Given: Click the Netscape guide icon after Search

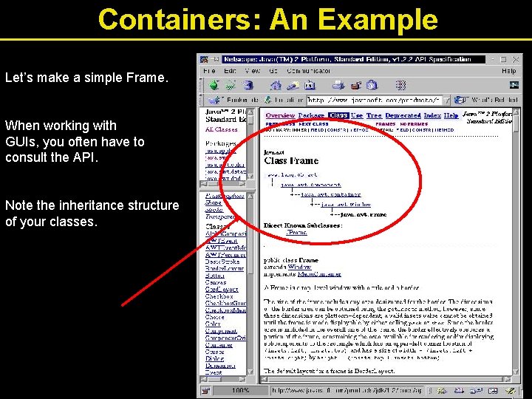Looking at the screenshot, I should coord(310,85).
